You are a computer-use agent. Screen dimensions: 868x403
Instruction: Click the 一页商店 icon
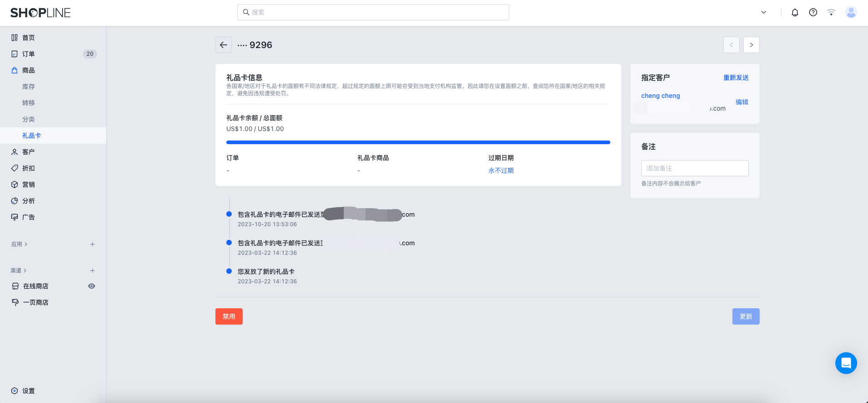pos(15,302)
